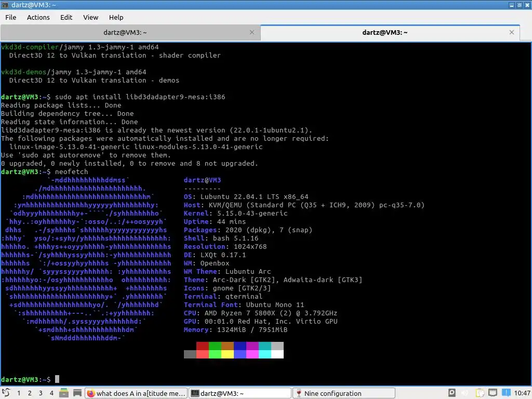The image size is (532, 399).
Task: Click the '0 upgraded, 0 newly installed' summary line
Action: coord(129,164)
